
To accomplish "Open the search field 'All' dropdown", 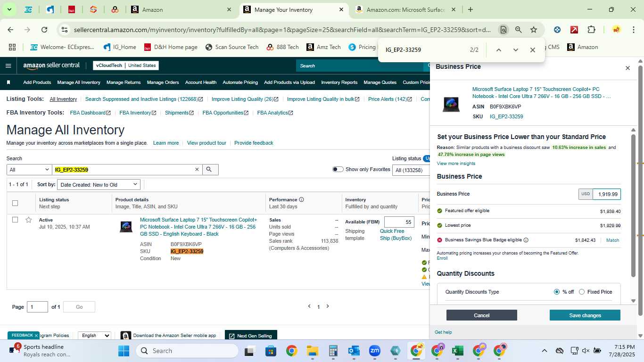I will [29, 170].
